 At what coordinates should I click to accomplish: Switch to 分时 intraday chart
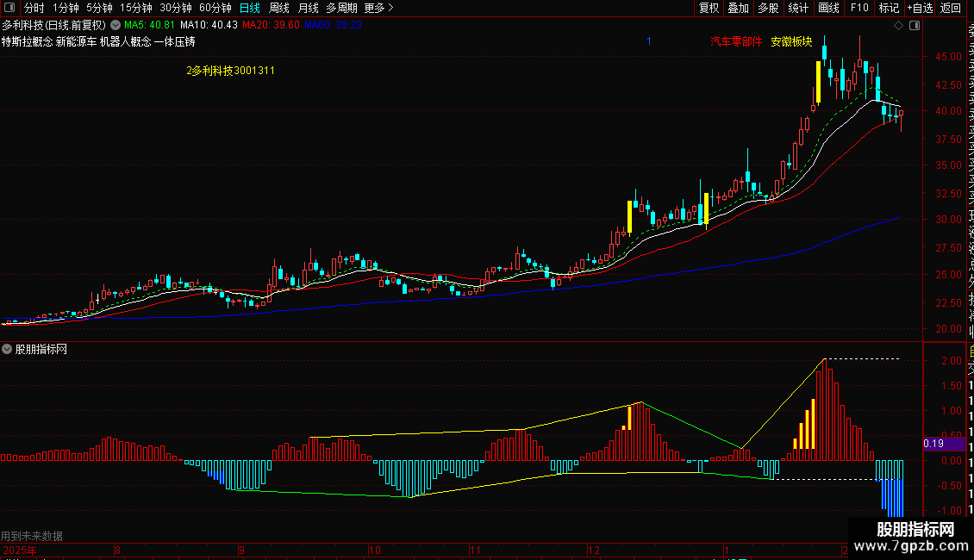(34, 8)
